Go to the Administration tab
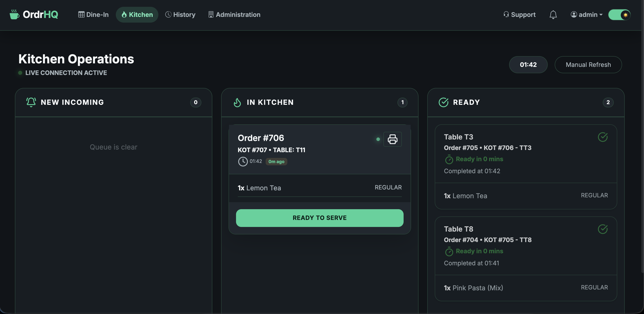The height and width of the screenshot is (314, 644). [x=234, y=14]
